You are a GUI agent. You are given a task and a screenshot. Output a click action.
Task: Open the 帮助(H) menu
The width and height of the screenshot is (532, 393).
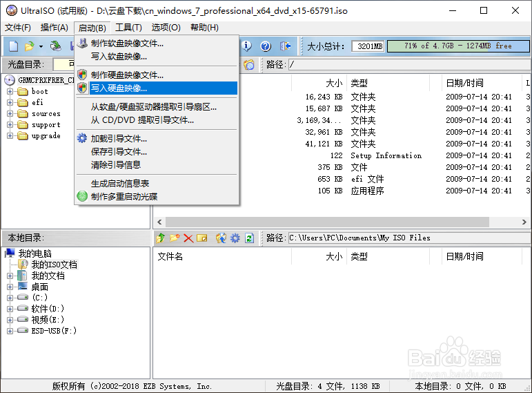click(x=204, y=27)
